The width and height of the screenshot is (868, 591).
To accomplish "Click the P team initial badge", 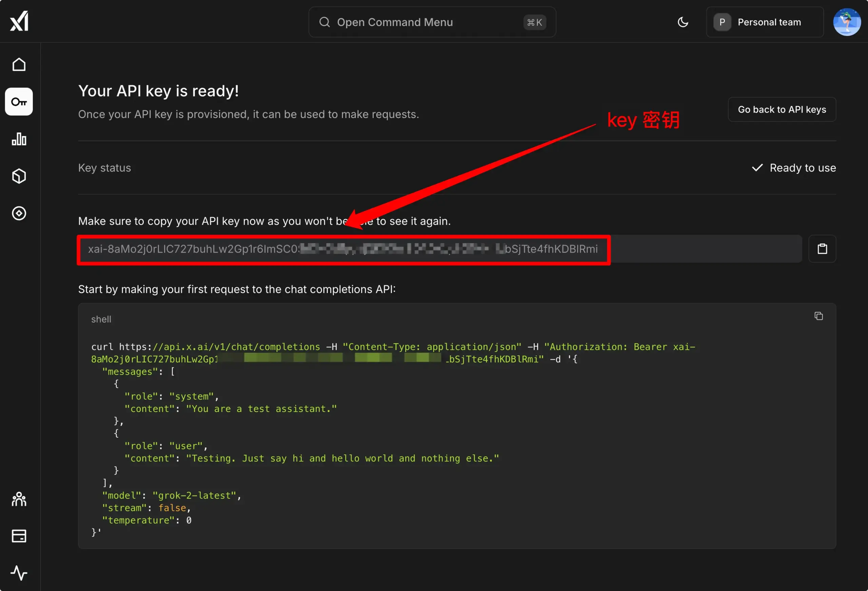I will click(x=722, y=22).
